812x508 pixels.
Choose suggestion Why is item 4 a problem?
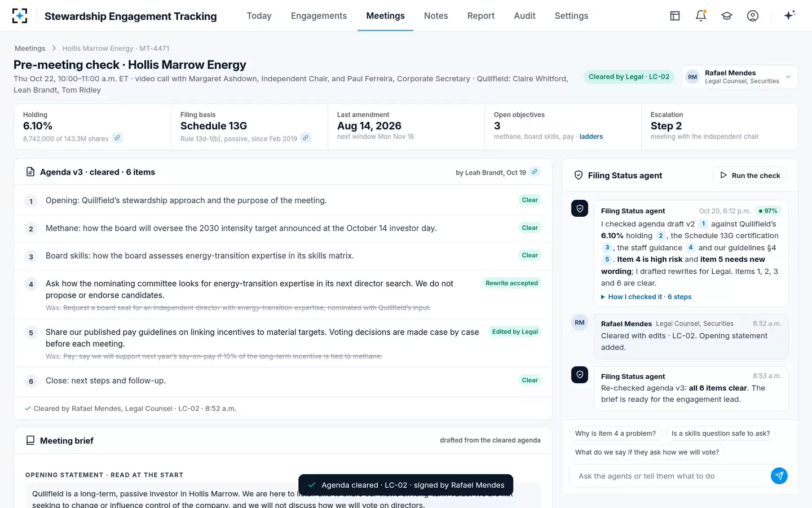click(615, 433)
